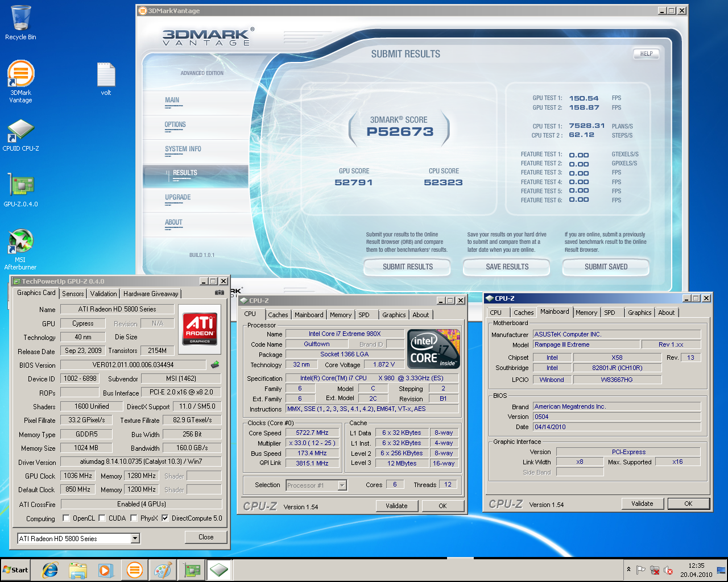Launch 3DMark Vantage desktop shortcut
This screenshot has height=582, width=728.
click(x=20, y=81)
